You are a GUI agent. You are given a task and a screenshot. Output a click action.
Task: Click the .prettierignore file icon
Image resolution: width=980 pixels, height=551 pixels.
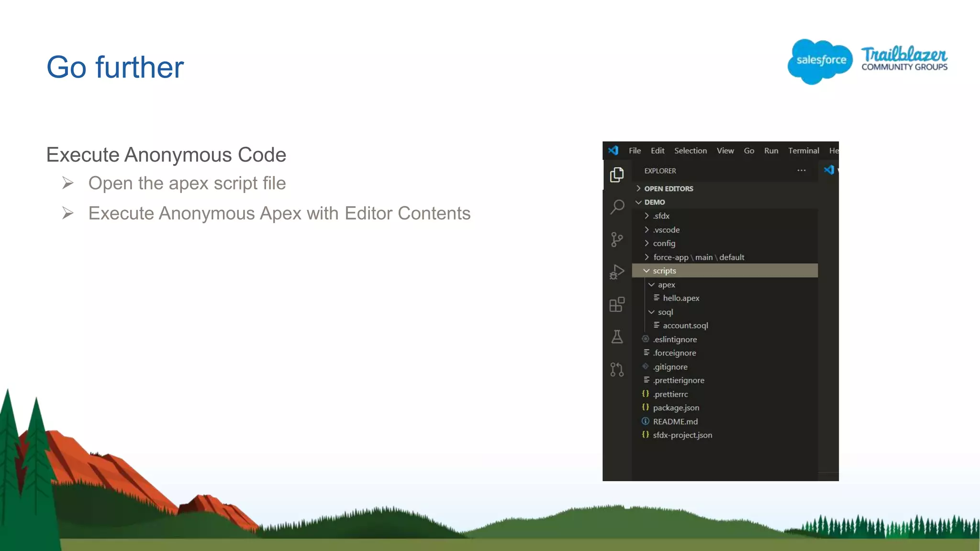coord(646,379)
